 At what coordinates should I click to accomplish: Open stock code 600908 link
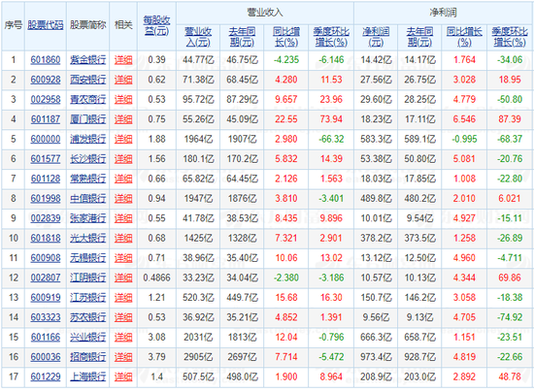(46, 258)
